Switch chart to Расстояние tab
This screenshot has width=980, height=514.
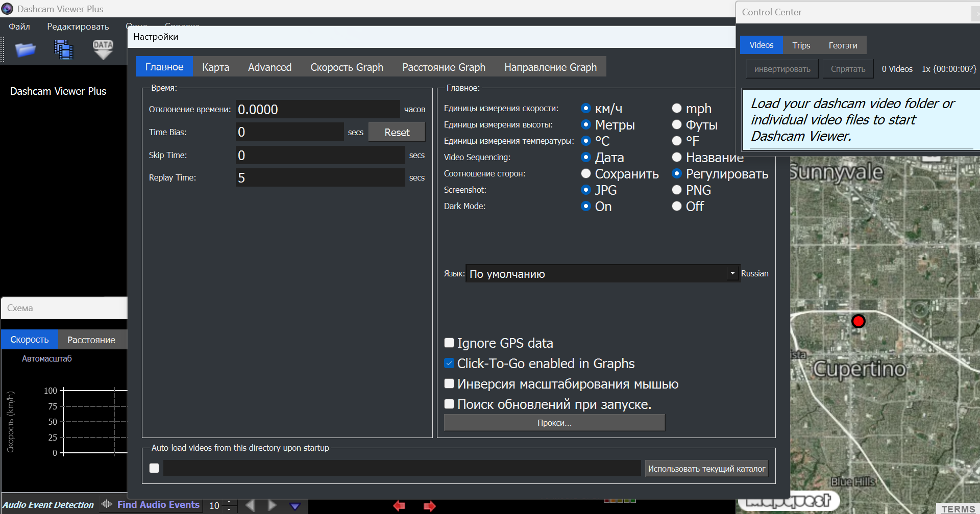click(x=91, y=340)
